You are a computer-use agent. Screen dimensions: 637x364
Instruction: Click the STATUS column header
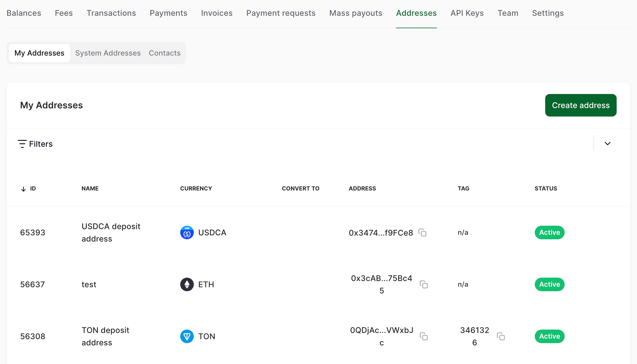point(546,188)
